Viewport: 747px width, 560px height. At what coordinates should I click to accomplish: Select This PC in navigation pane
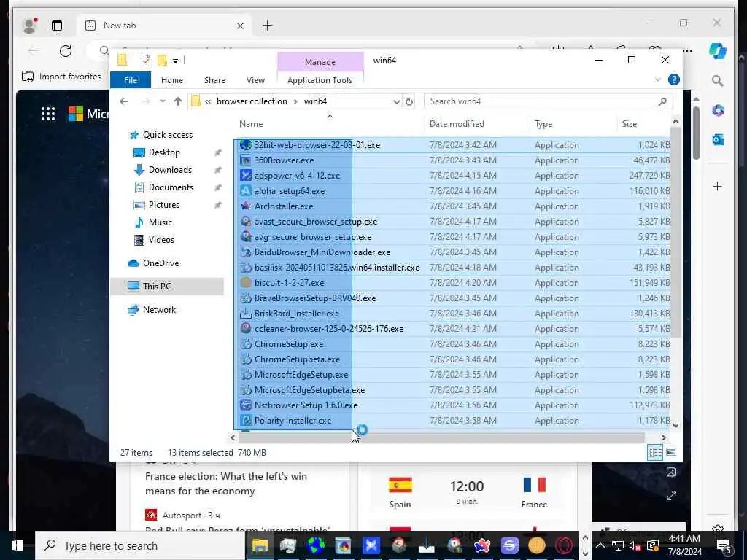[x=157, y=286]
